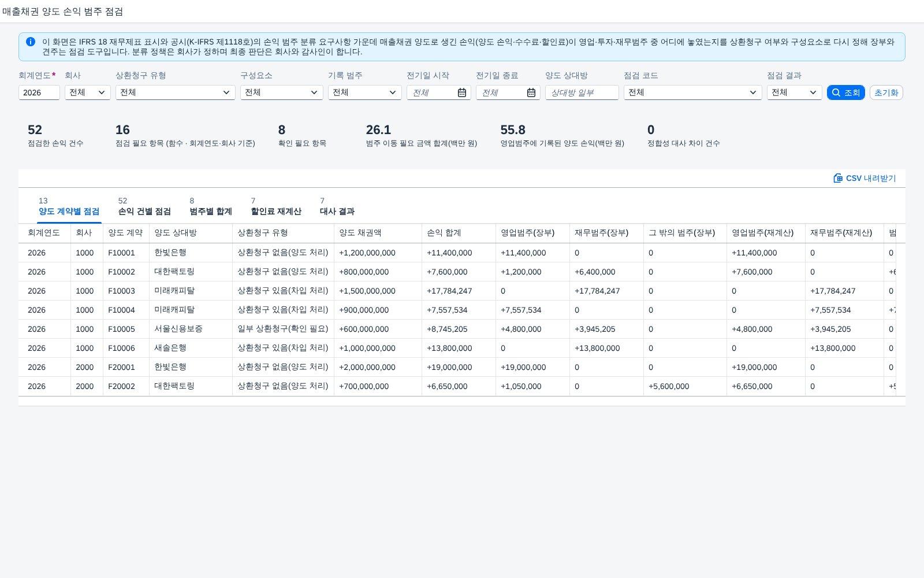Click the 양도 상대방 input field
The image size is (924, 578).
point(582,92)
